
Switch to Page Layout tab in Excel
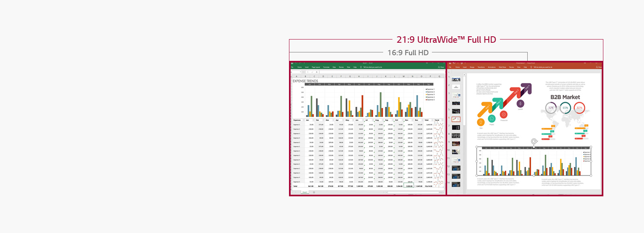[316, 67]
